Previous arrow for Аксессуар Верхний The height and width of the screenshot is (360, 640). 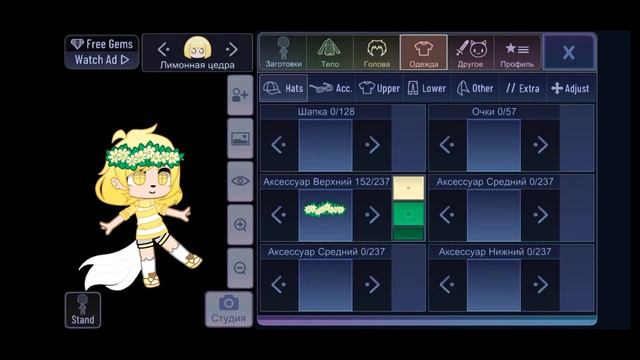click(279, 215)
